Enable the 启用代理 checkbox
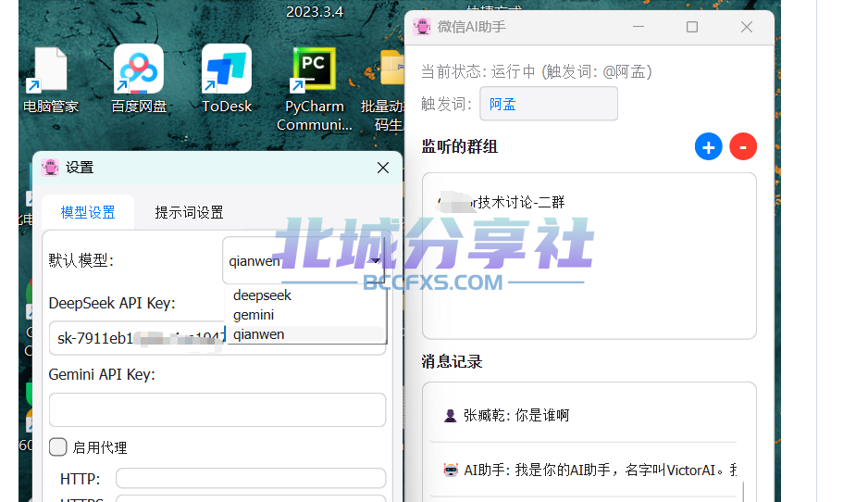The width and height of the screenshot is (868, 502). pyautogui.click(x=58, y=447)
